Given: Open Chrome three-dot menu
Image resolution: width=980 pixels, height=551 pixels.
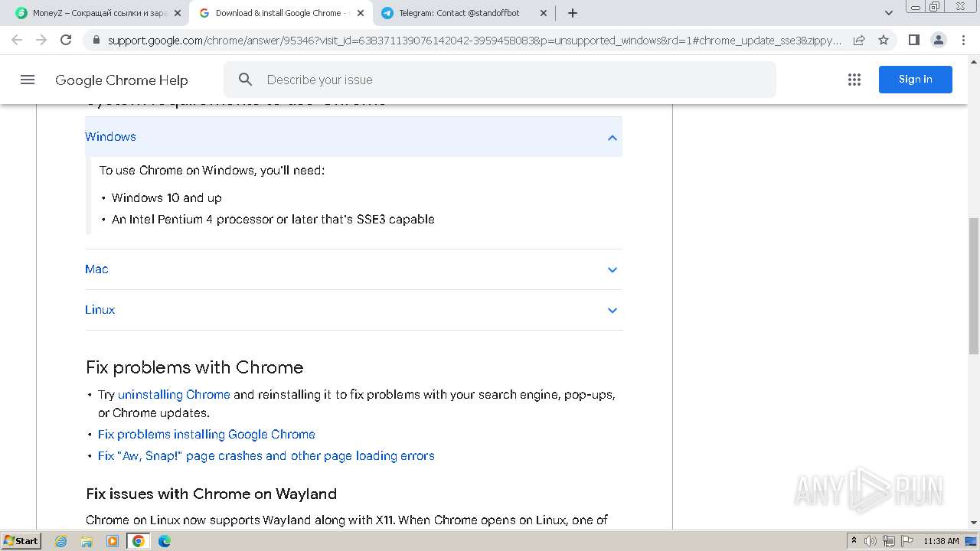Looking at the screenshot, I should (963, 40).
